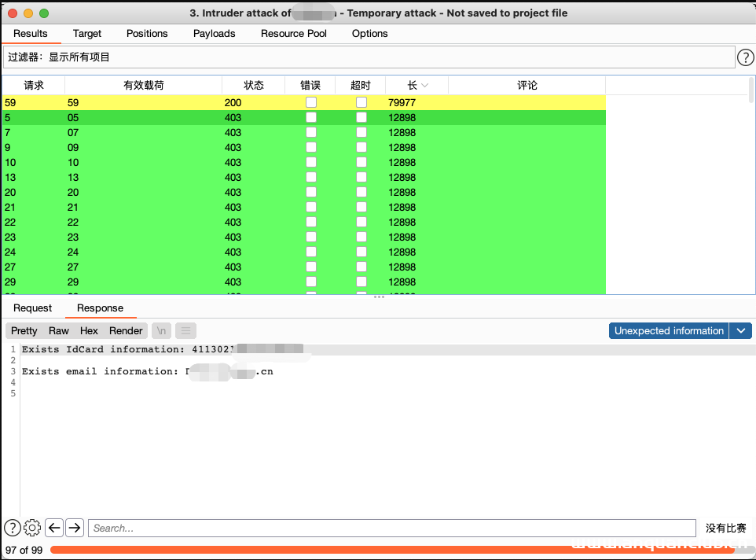The width and height of the screenshot is (756, 560).
Task: Open the search settings gear icon
Action: tap(32, 528)
